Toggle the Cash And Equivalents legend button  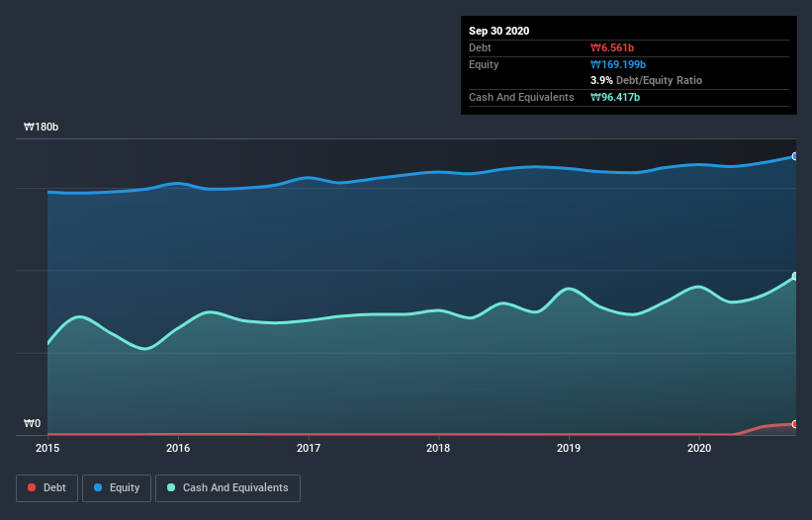tap(227, 488)
